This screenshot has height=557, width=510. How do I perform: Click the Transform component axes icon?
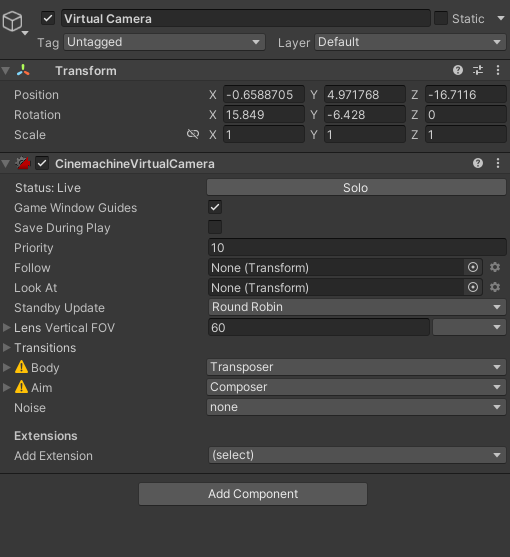click(23, 70)
